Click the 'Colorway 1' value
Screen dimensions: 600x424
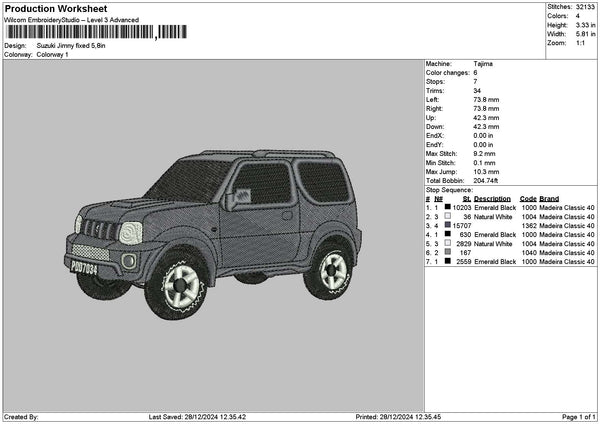pos(52,55)
